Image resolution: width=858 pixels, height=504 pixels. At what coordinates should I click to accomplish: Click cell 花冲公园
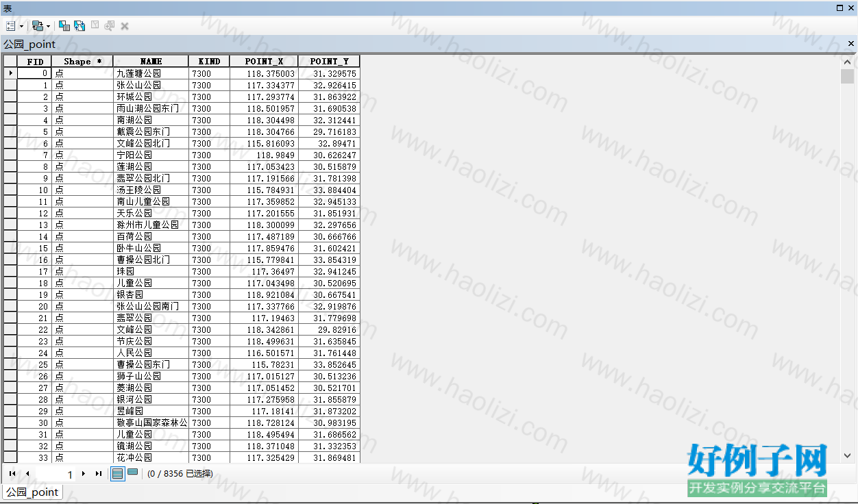click(x=151, y=457)
